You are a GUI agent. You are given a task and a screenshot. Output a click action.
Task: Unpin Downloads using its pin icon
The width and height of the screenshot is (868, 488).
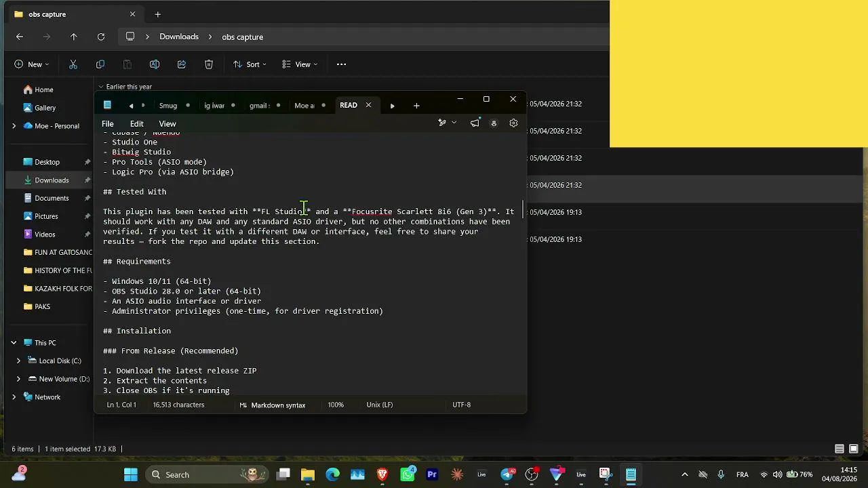point(87,180)
